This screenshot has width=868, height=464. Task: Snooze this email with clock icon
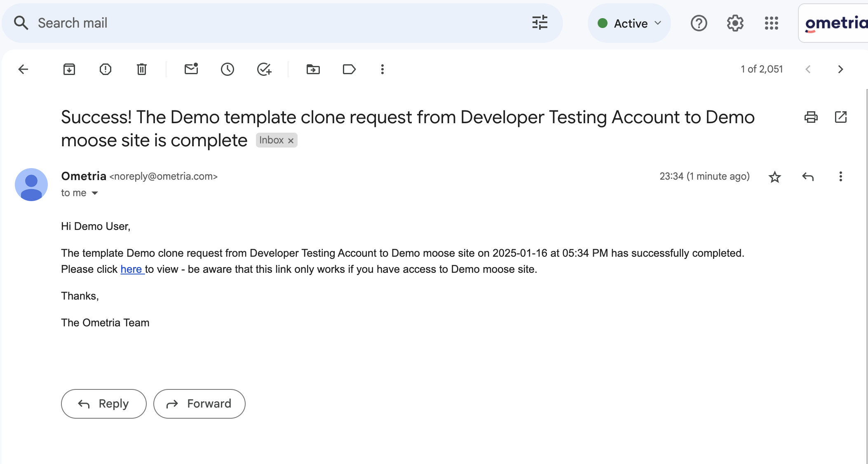tap(228, 69)
